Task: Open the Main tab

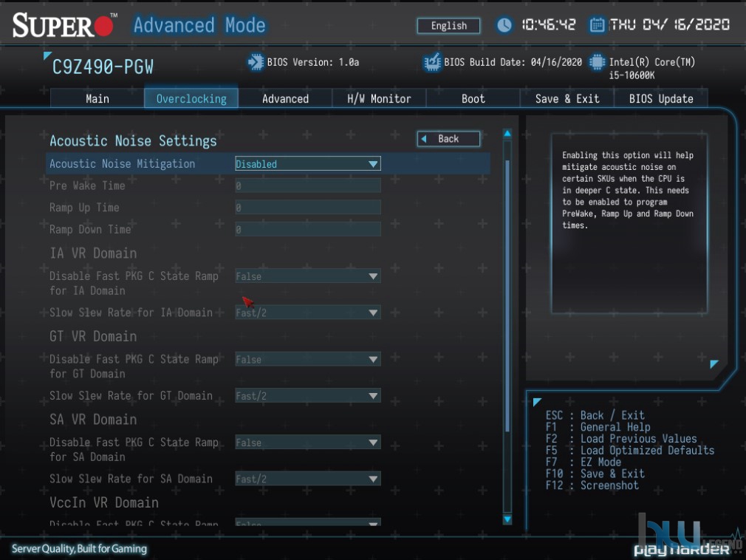Action: click(97, 98)
